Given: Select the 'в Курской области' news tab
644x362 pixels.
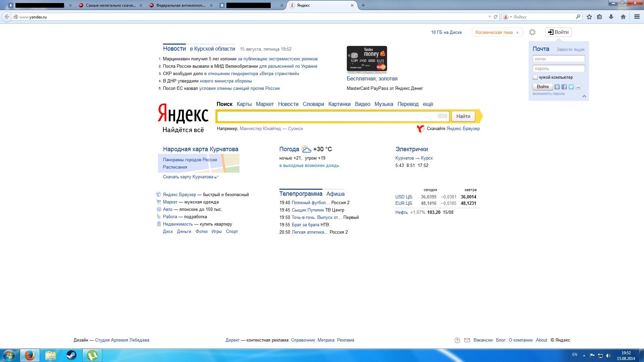Looking at the screenshot, I should point(212,49).
